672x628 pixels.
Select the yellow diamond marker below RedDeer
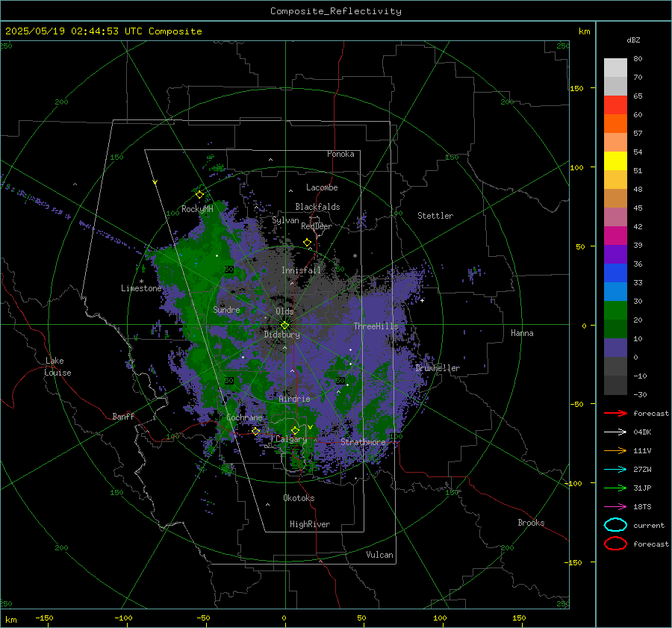(308, 243)
